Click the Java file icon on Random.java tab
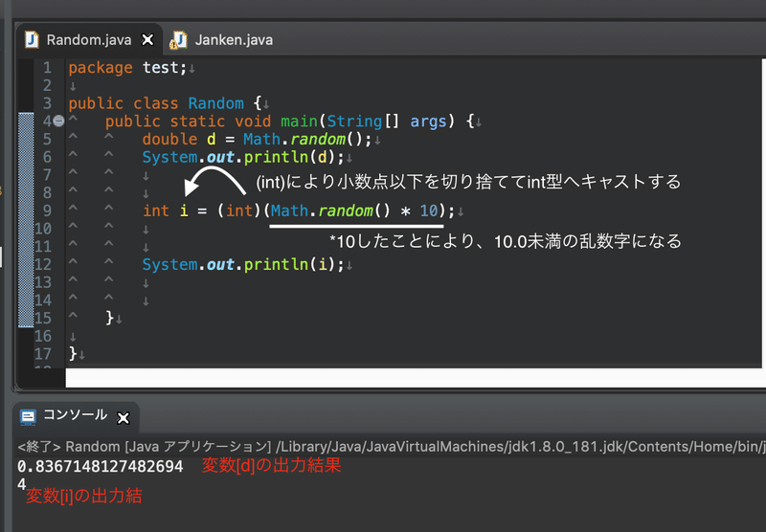The width and height of the screenshot is (766, 532). click(x=32, y=39)
